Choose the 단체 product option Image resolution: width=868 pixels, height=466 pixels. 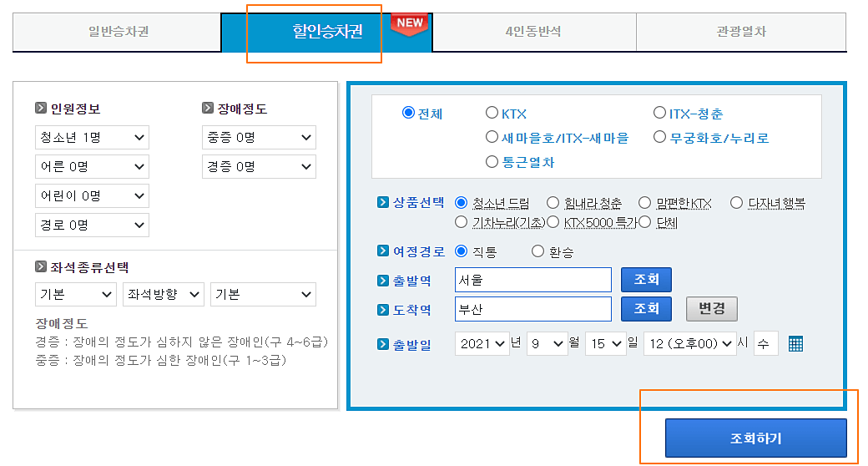644,222
